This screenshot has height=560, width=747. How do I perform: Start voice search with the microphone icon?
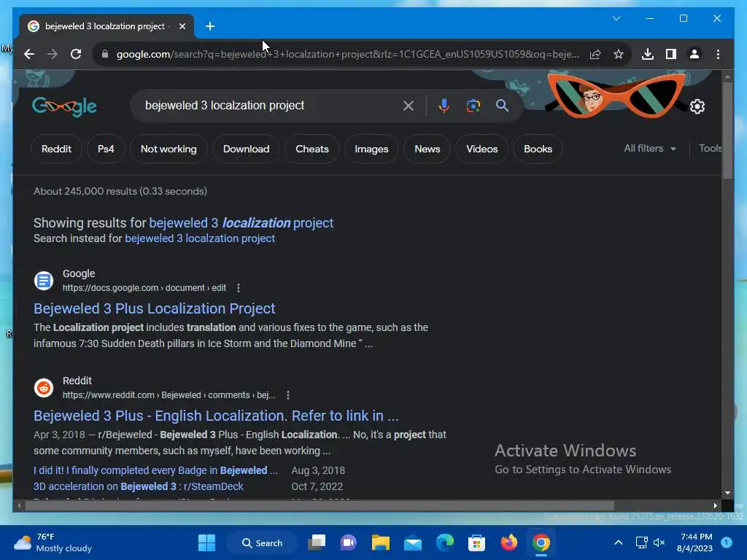pos(444,106)
